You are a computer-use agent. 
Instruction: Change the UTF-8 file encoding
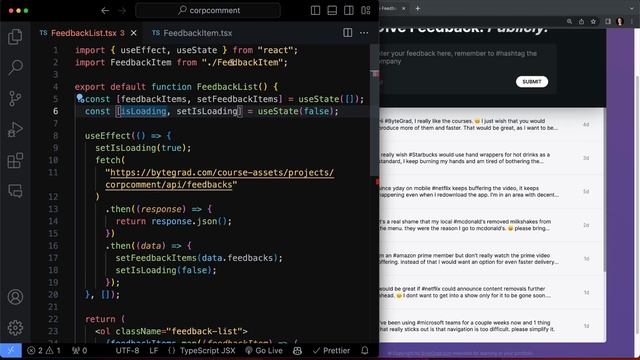tap(127, 350)
